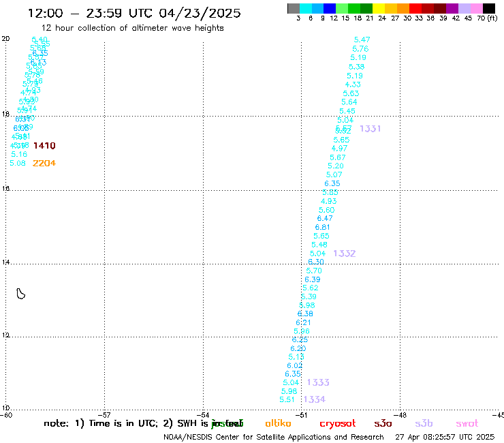Click the wave height value '4.97'

pos(339,149)
